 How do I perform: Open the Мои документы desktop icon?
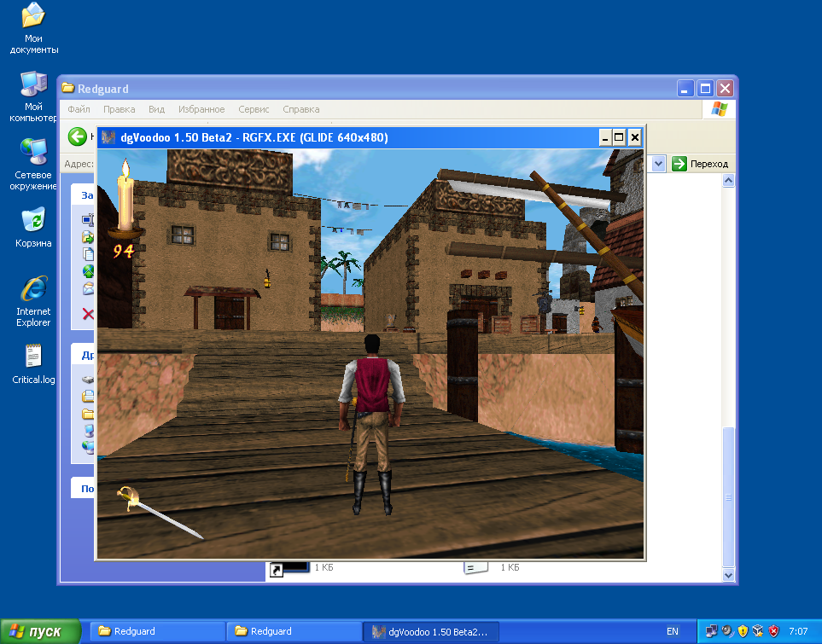pos(33,28)
